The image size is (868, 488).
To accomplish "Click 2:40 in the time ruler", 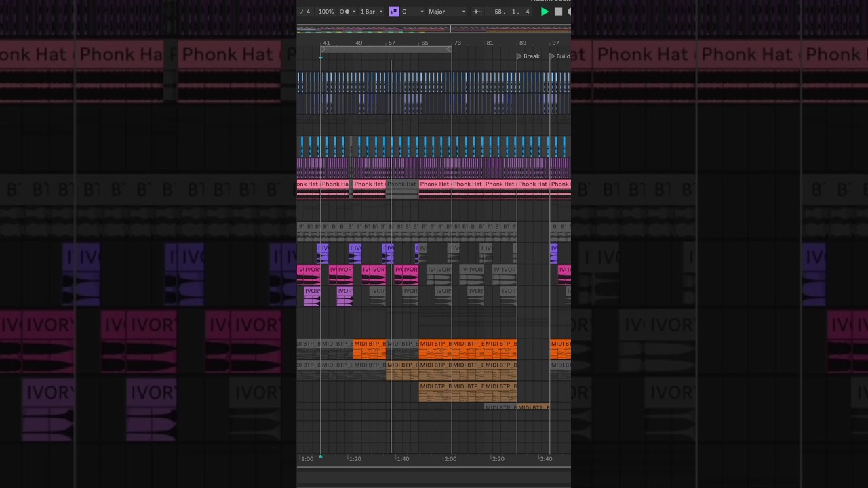I will point(545,459).
